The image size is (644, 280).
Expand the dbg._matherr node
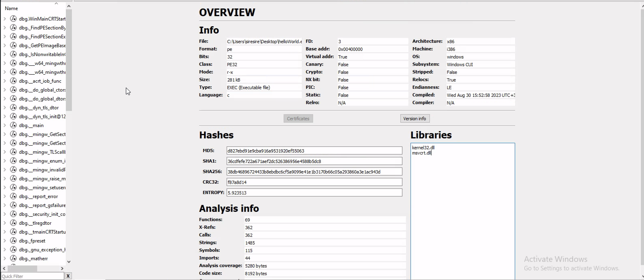[4, 258]
